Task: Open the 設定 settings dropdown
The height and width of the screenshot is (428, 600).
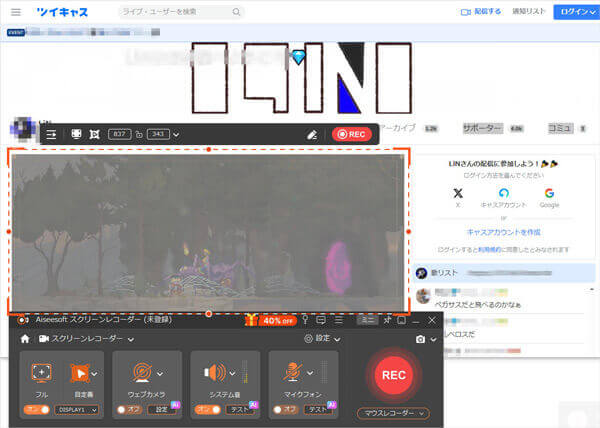Action: click(322, 338)
